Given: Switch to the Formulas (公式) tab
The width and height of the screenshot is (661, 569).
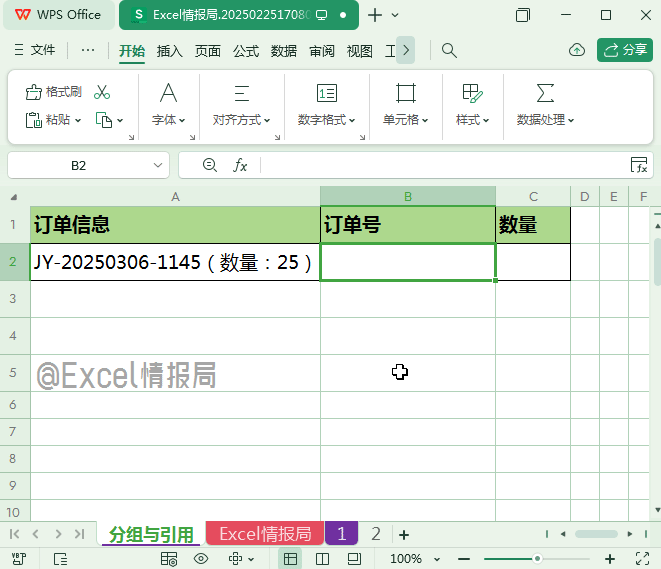Looking at the screenshot, I should 246,51.
